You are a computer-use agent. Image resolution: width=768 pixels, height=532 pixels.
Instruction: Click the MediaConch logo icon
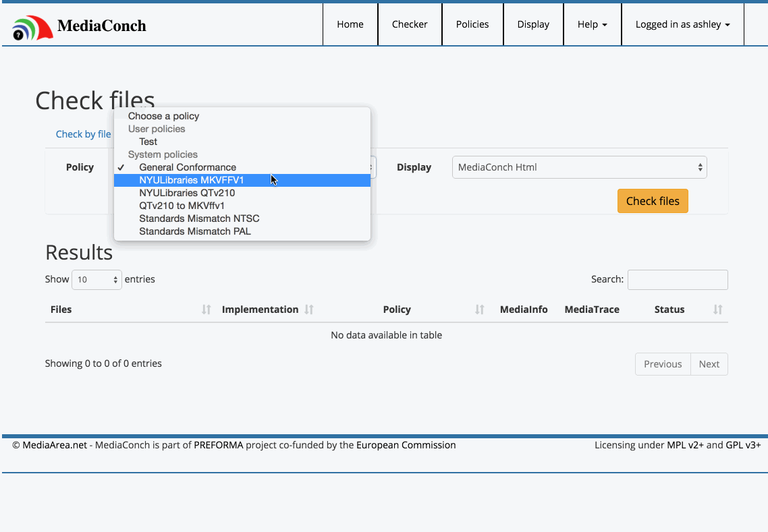pos(32,28)
